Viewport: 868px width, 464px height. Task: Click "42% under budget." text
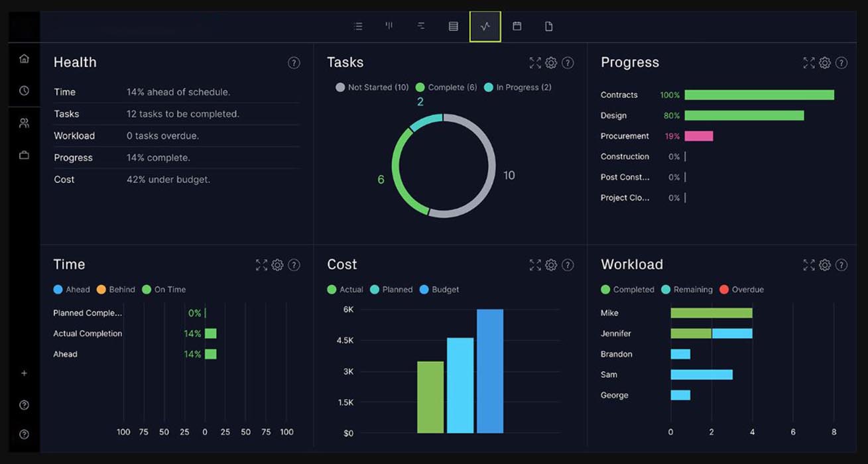[x=168, y=180]
